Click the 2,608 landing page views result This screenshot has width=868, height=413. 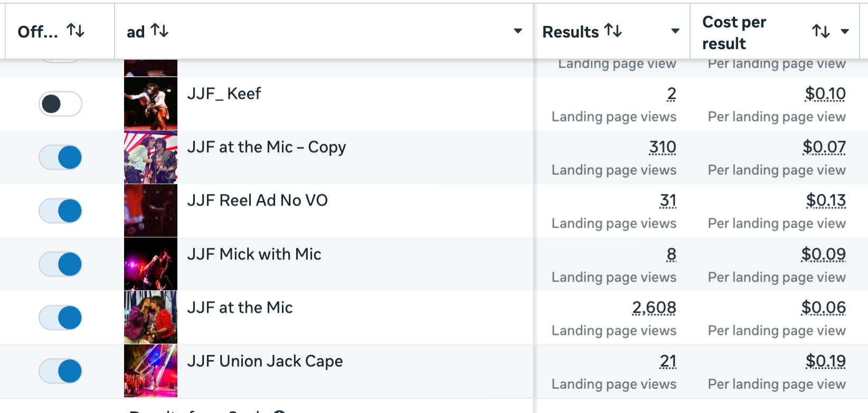[x=654, y=307]
